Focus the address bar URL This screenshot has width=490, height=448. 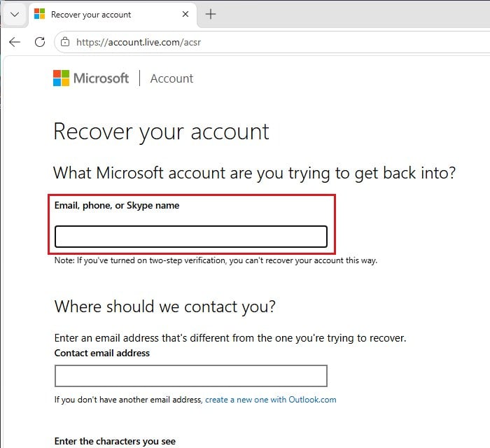[x=139, y=42]
